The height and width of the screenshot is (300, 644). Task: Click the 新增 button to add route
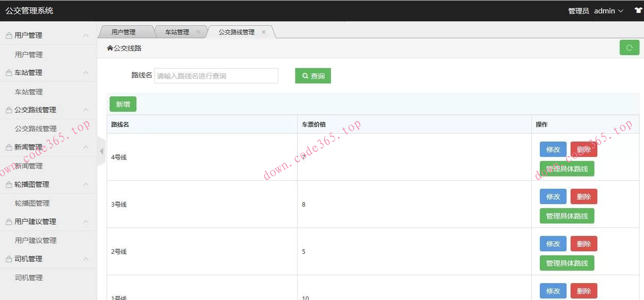(x=123, y=104)
